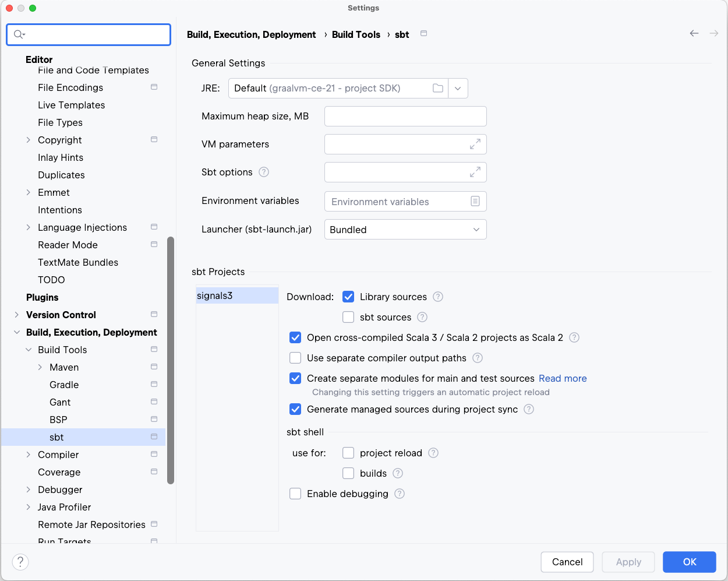The image size is (728, 581).
Task: Click the help icon beside Library sources
Action: tap(437, 297)
